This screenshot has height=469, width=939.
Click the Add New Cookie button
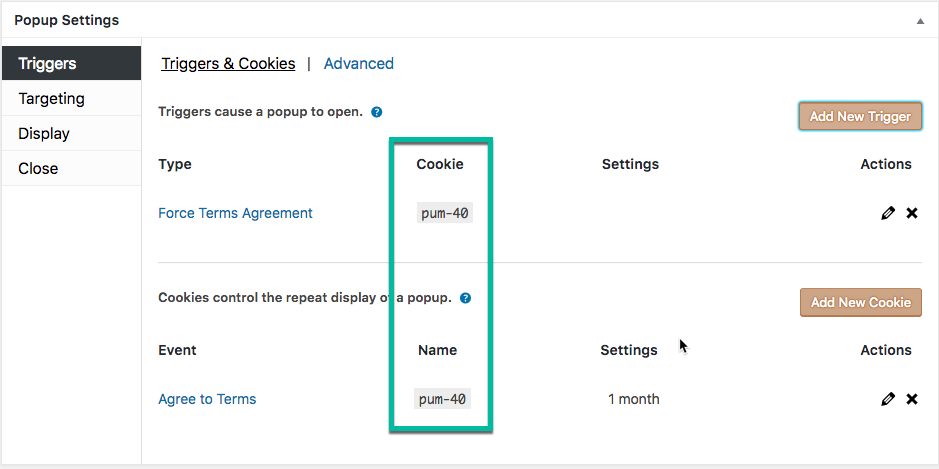tap(861, 302)
